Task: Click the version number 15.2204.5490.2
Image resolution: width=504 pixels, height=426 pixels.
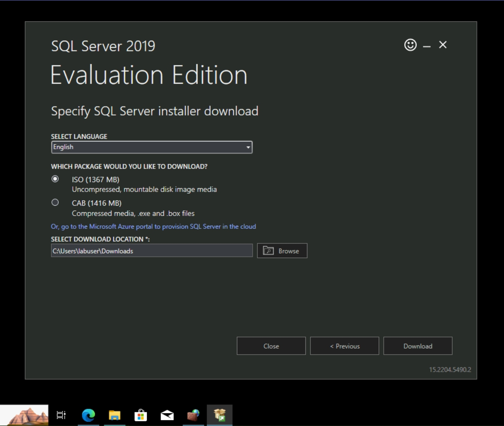Action: (x=450, y=370)
